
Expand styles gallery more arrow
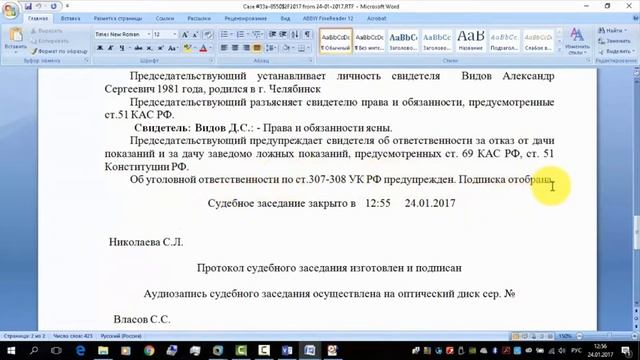[x=559, y=50]
